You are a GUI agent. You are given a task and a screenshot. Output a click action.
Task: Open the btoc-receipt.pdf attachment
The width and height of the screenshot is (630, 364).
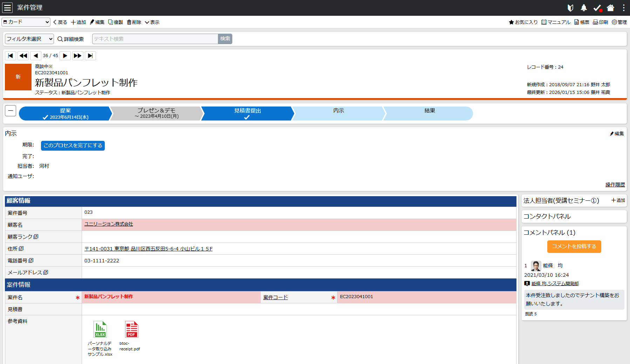131,329
